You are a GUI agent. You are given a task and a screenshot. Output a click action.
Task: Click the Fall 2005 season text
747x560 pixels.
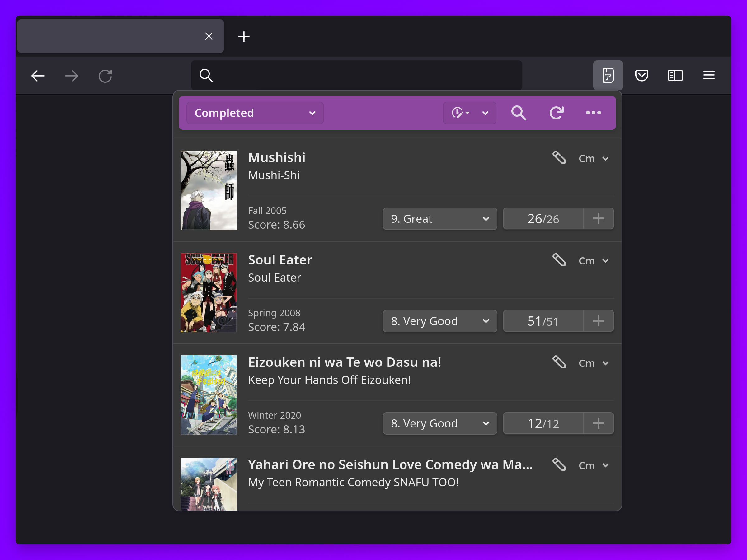(x=267, y=211)
